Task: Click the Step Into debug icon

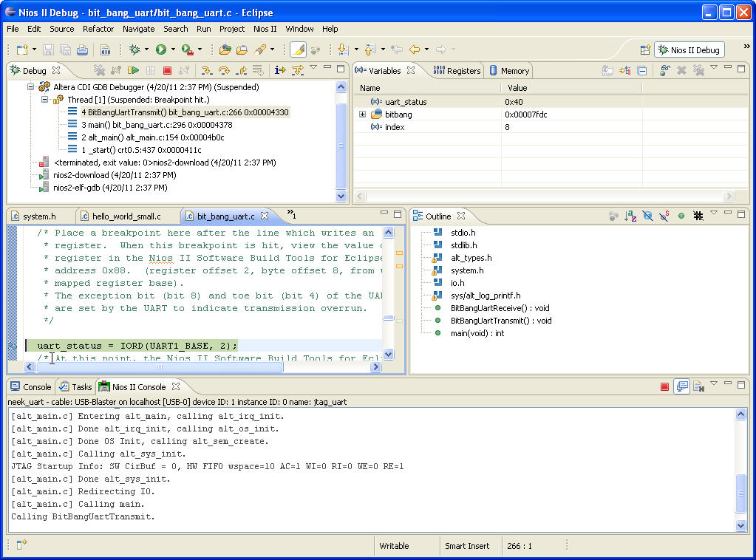Action: (x=206, y=70)
